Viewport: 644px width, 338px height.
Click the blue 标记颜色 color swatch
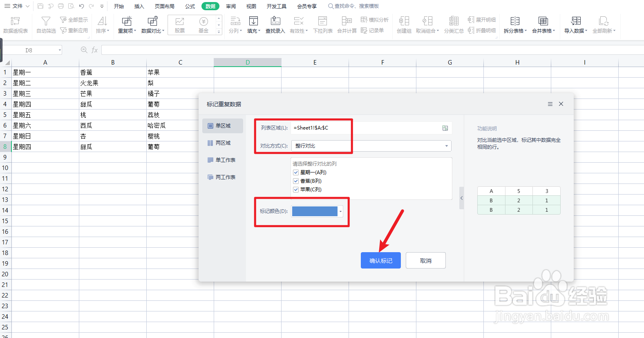coord(315,211)
